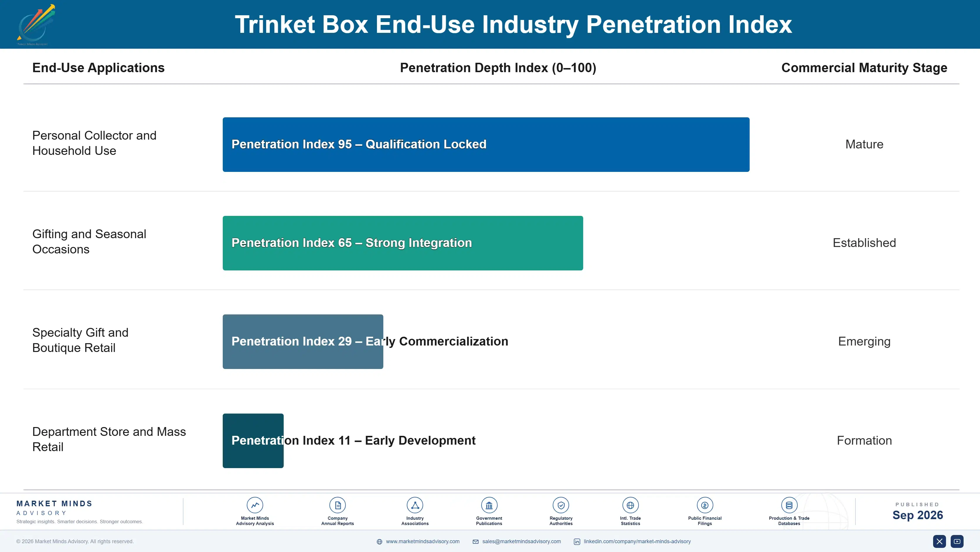Screen dimensions: 980x552
Task: Click the Sep 2026 published date
Action: coord(917,515)
